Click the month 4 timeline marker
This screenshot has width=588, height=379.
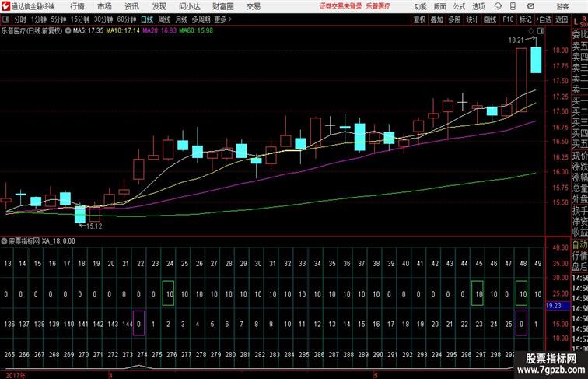110,375
